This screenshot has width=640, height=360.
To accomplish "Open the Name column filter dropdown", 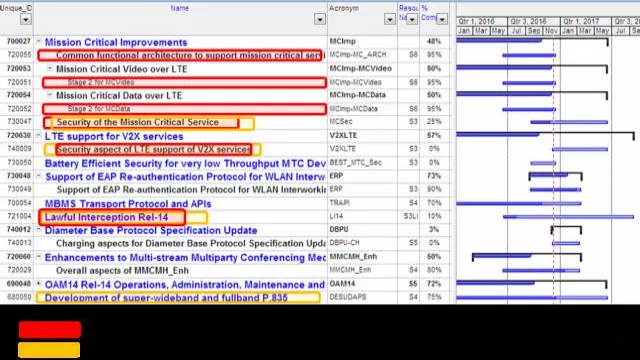I will coord(320,19).
